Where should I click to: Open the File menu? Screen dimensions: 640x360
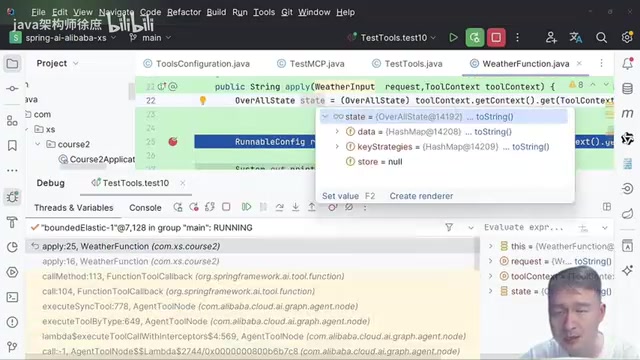pyautogui.click(x=38, y=12)
